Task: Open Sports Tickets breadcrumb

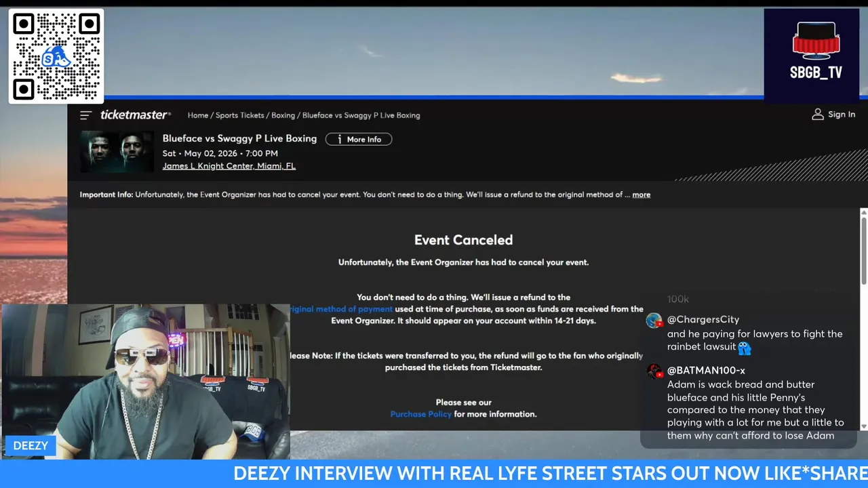Action: tap(240, 115)
